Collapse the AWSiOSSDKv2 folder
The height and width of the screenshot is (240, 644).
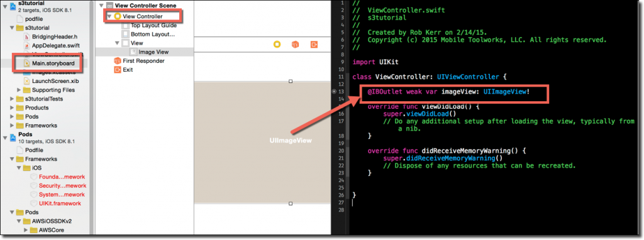point(19,221)
